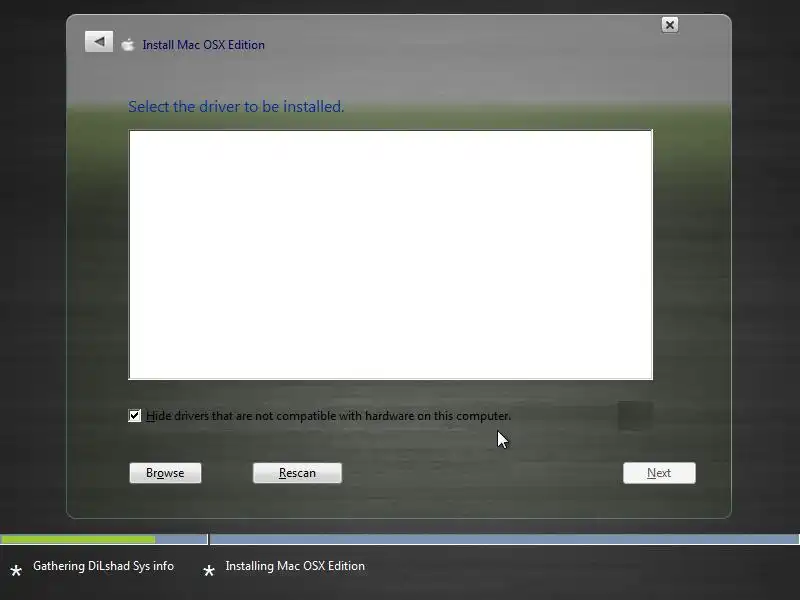The width and height of the screenshot is (800, 600).
Task: Click the 'Install Mac OSX Edition' title text
Action: [204, 45]
